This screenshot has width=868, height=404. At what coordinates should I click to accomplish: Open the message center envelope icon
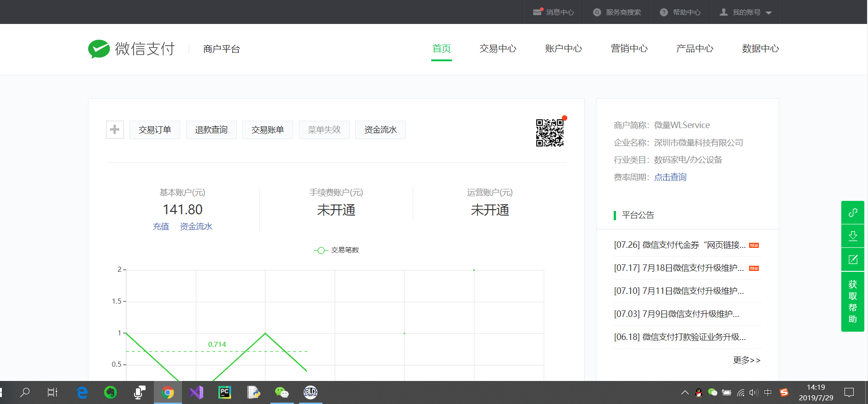538,12
